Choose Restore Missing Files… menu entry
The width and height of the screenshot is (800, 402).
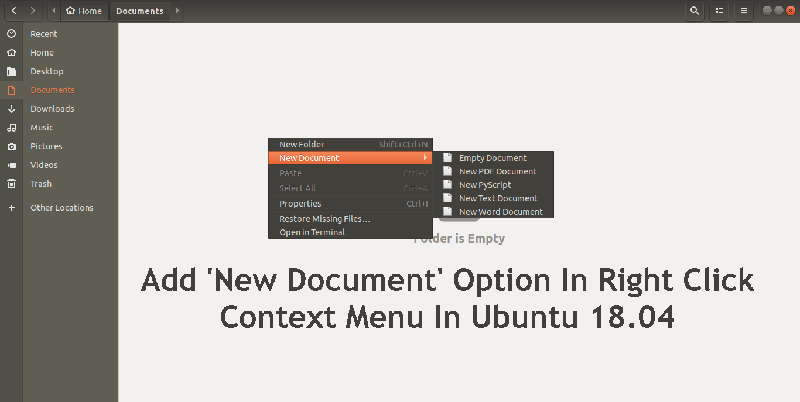tap(350, 219)
